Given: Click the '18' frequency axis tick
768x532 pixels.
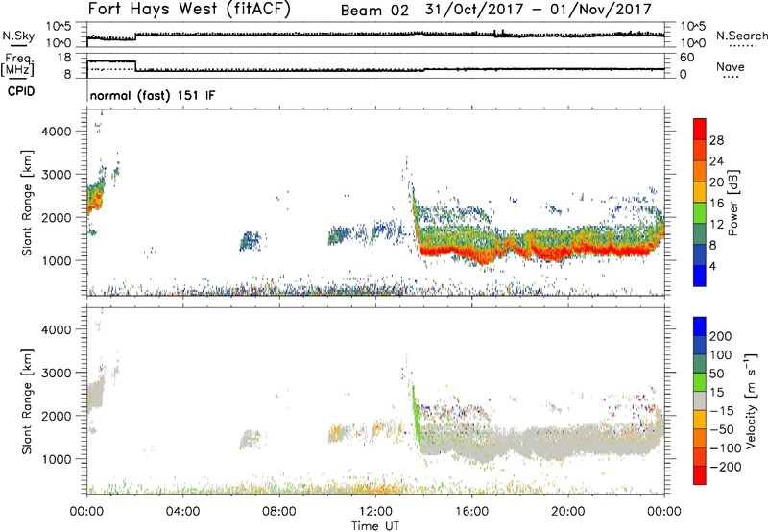Looking at the screenshot, I should click(x=64, y=58).
